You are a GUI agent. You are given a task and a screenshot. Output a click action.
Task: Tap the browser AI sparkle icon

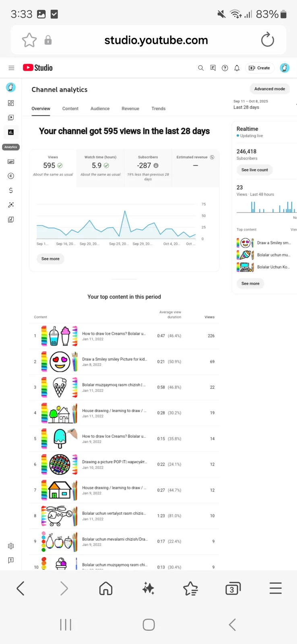point(148,588)
